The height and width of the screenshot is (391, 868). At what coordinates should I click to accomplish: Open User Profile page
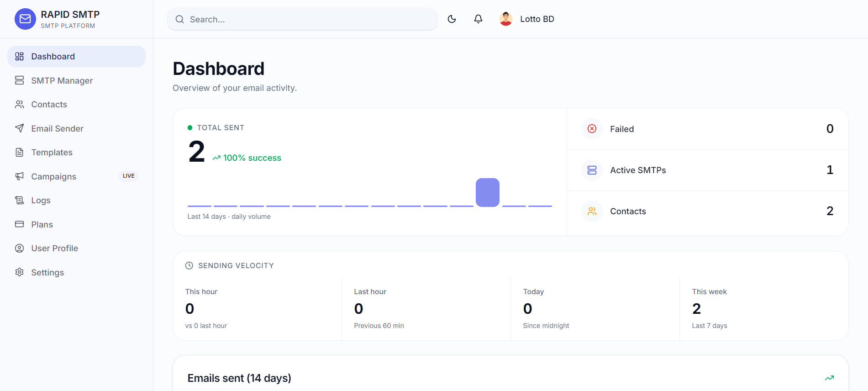point(76,248)
